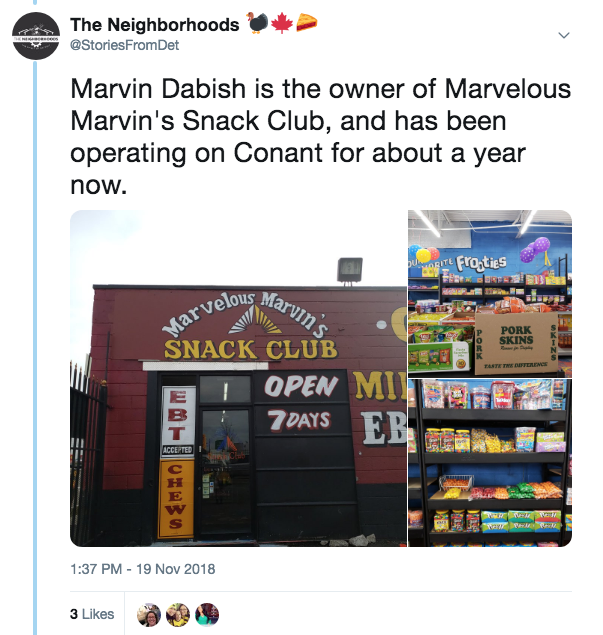Visit the @StoriesFromDet handle
Viewport: 603px width, 635px height.
124,45
